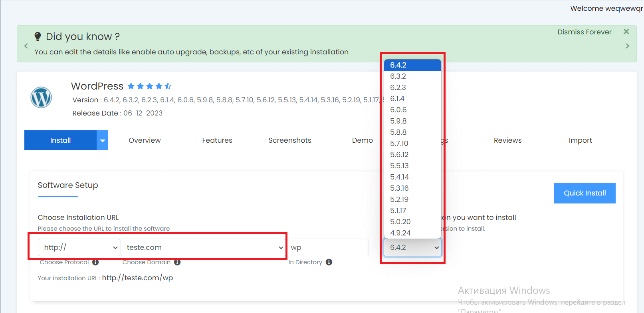Select version 5.4.14 in list
The image size is (644, 313).
pyautogui.click(x=412, y=177)
